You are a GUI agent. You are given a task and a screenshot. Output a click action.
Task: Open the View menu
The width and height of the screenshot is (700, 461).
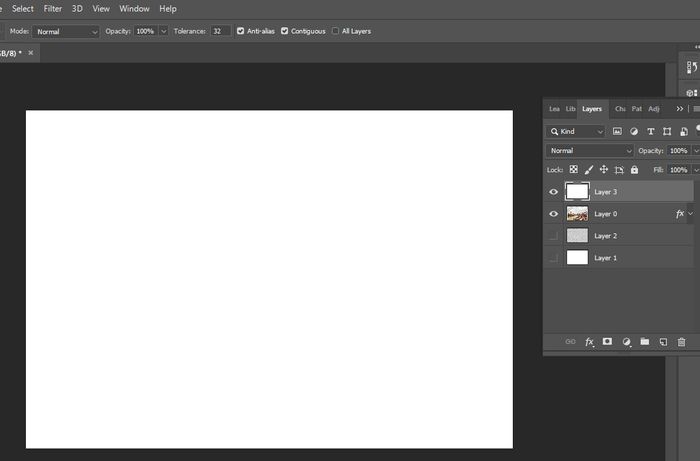coord(101,8)
